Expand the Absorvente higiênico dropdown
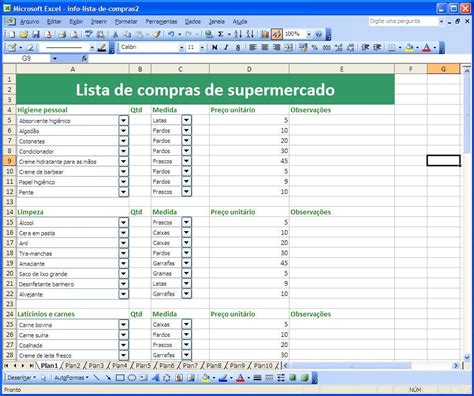Viewport: 474px width, 396px height. tap(123, 120)
